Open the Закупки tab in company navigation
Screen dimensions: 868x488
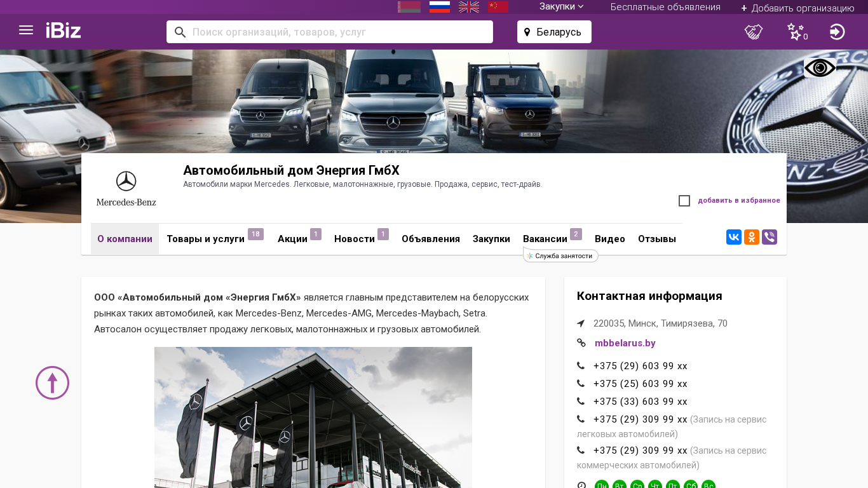point(491,239)
